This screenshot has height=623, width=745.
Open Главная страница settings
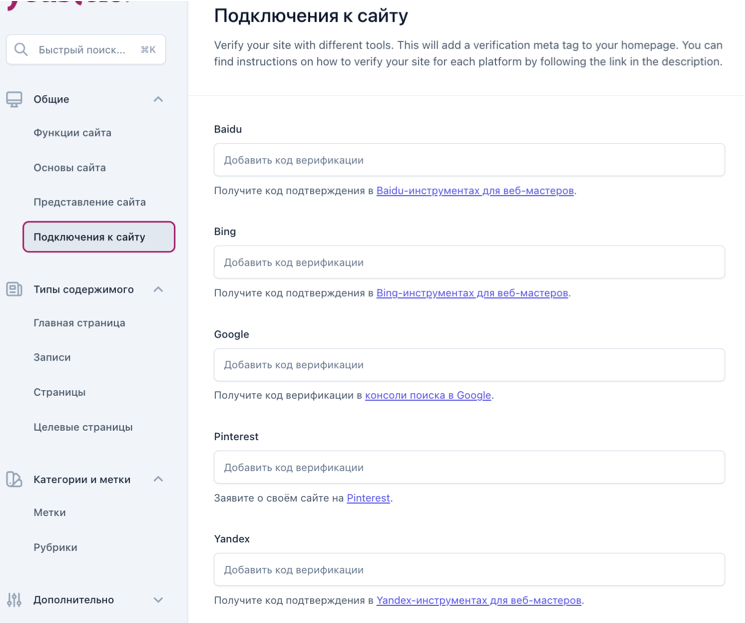(x=79, y=323)
